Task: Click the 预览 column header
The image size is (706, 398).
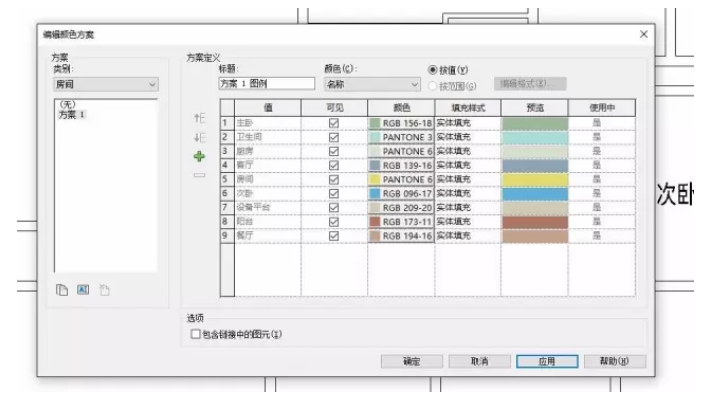Action: (535, 108)
